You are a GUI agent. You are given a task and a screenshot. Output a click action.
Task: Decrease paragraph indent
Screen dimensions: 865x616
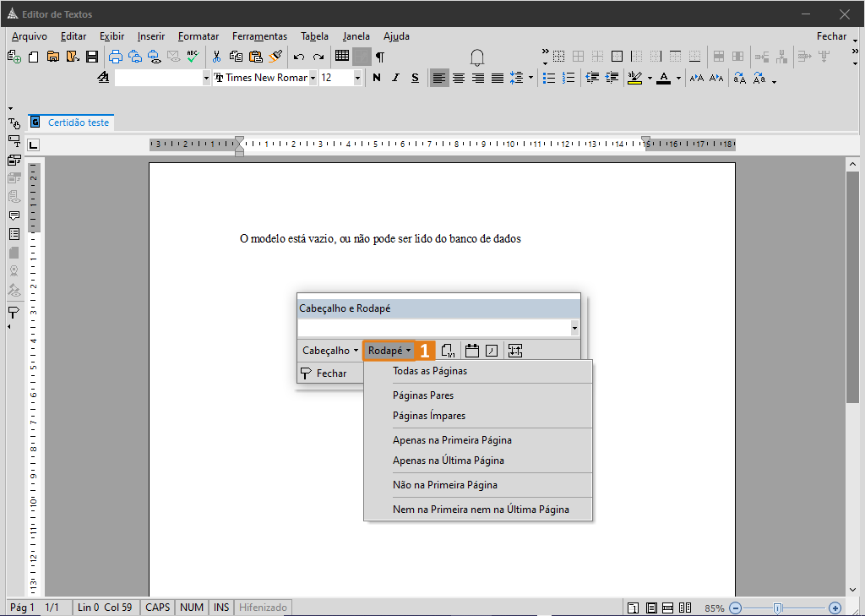pos(592,78)
